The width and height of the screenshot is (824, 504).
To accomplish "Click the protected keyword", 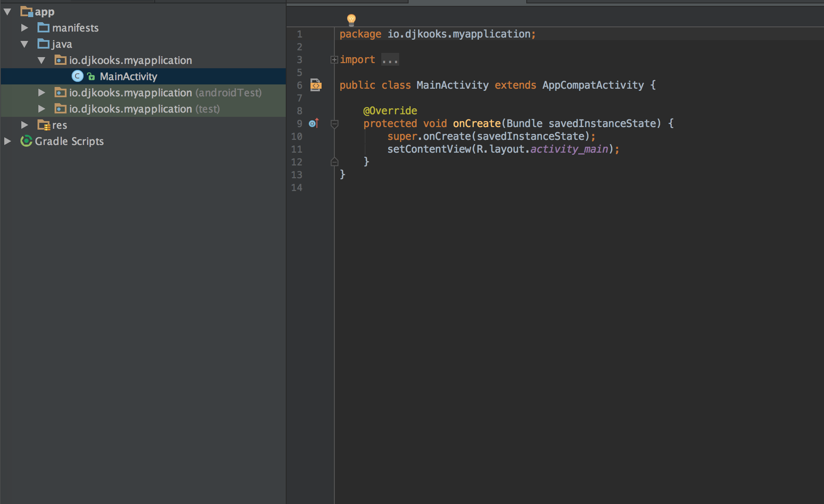I will pos(390,124).
